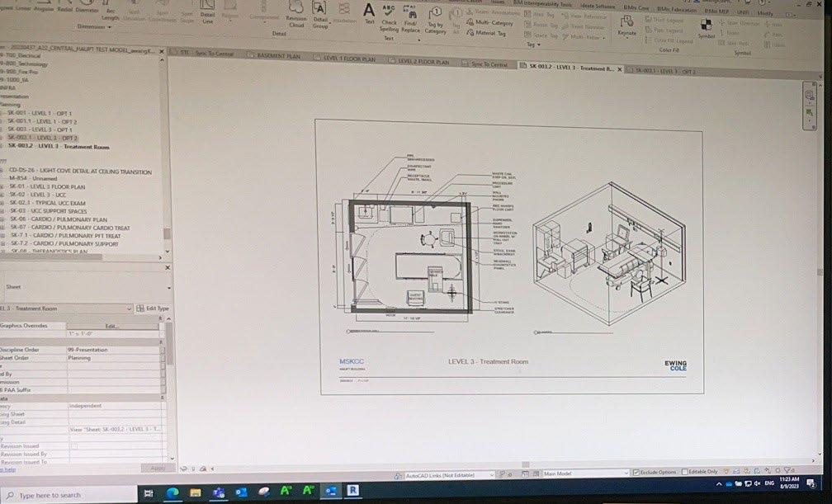Open the Properties help link

click(7, 470)
